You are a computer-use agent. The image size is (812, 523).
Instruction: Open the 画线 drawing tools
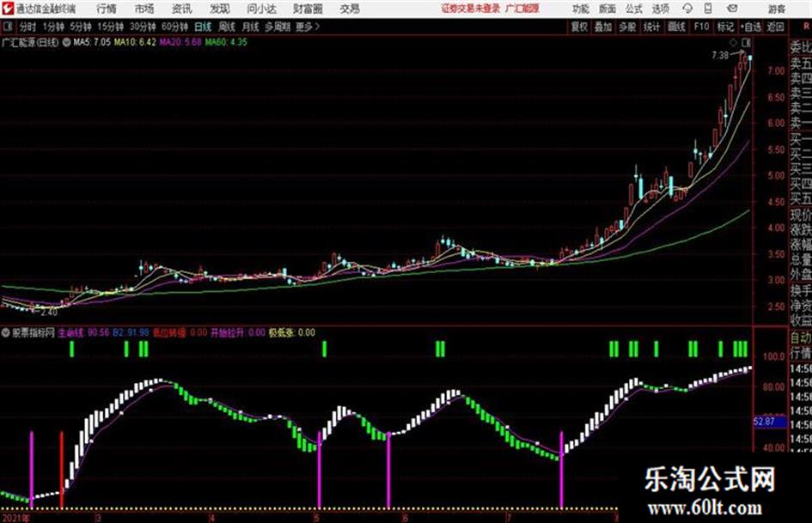[x=676, y=27]
